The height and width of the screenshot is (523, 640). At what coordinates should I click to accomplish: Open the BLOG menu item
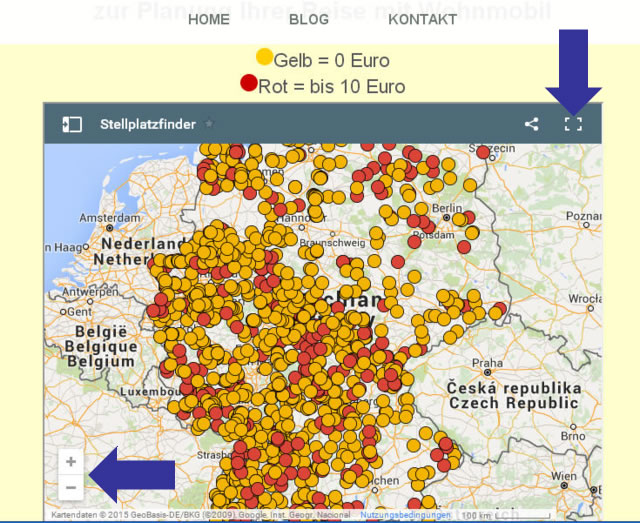(x=309, y=19)
